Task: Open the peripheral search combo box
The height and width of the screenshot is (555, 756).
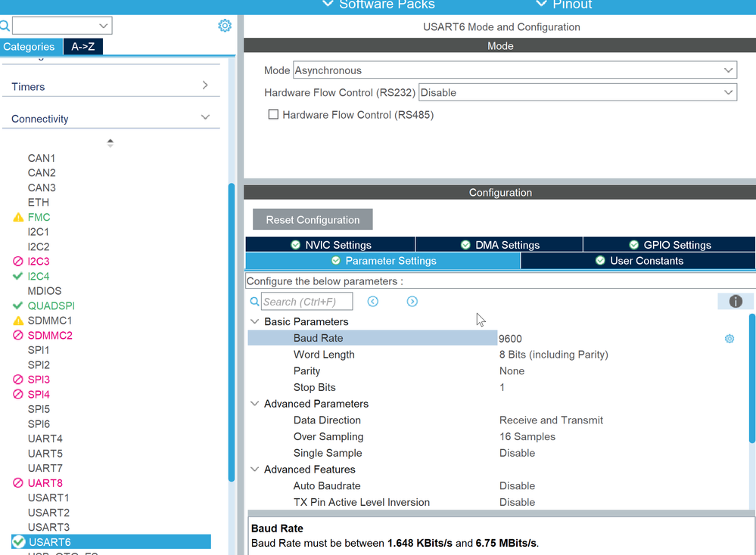Action: (62, 26)
